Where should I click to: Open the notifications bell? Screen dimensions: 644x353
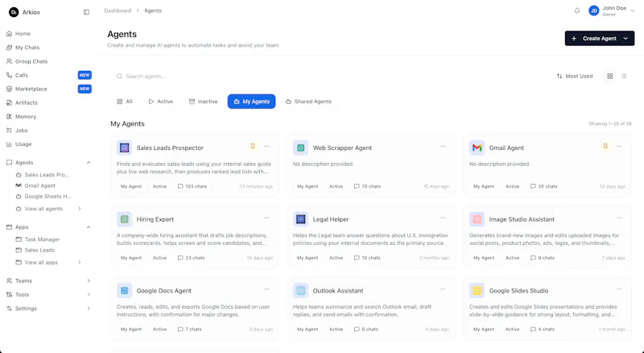pyautogui.click(x=577, y=10)
